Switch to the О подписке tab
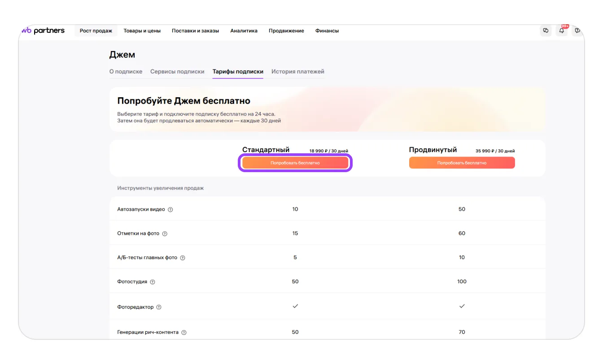This screenshot has height=364, width=603. click(x=126, y=72)
